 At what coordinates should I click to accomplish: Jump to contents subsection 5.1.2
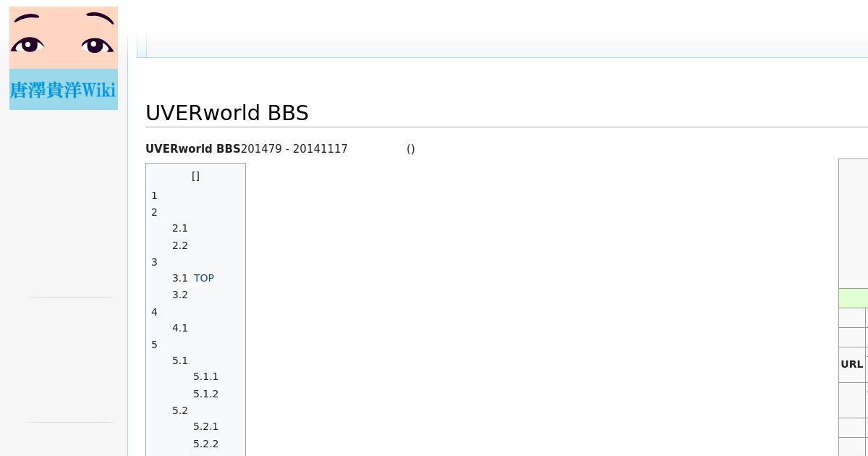click(205, 394)
